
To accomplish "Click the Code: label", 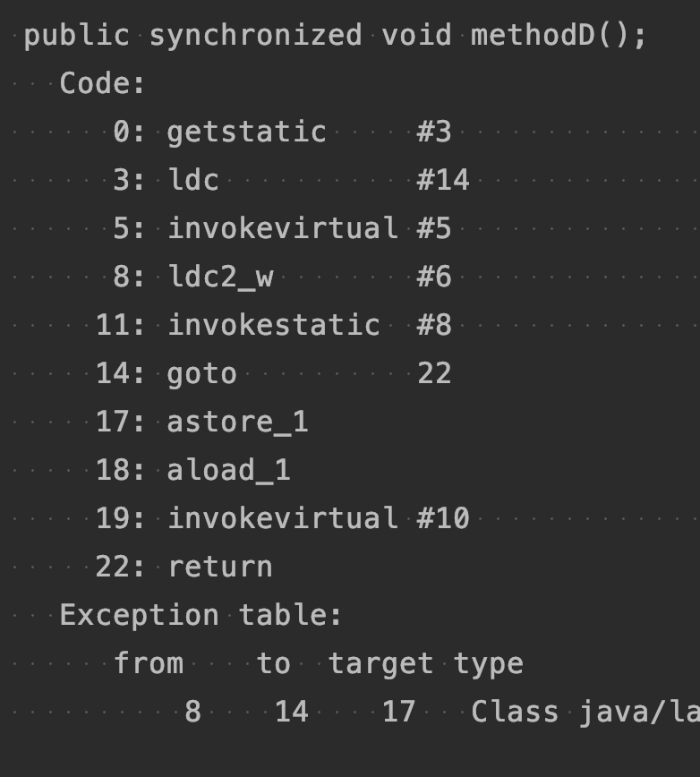I will point(102,84).
